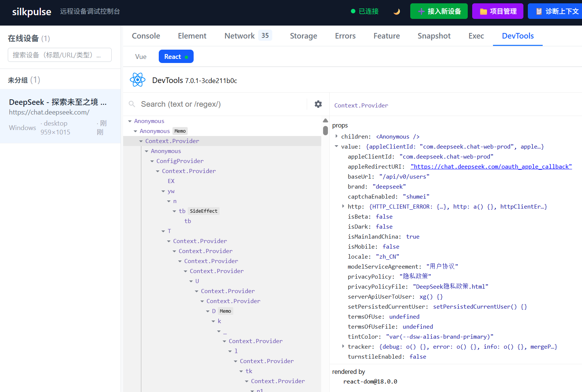Click the tree scrollbar thumb
Viewport: 582px width, 392px height.
[x=325, y=130]
